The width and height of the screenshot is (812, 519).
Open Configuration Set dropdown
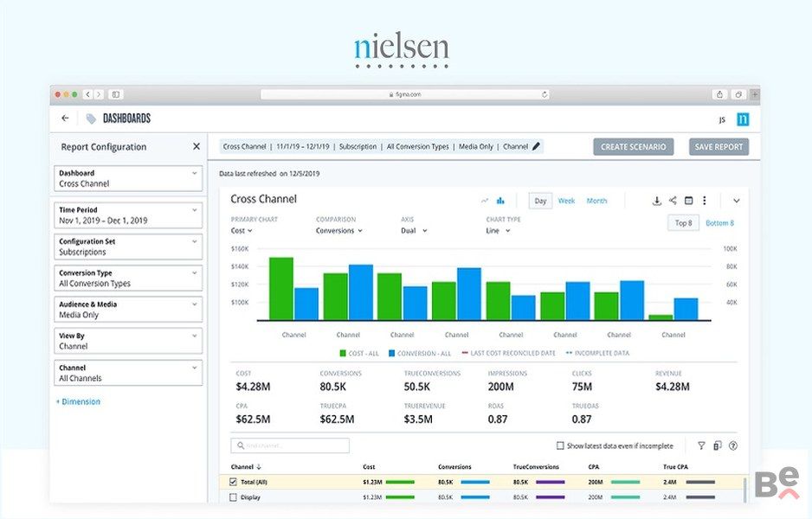[x=128, y=247]
